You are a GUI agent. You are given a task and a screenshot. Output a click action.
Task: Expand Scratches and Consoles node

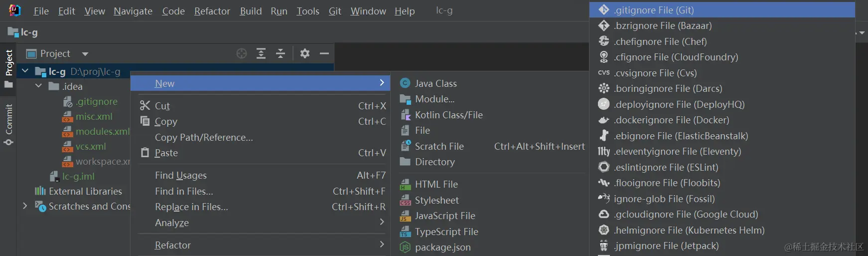point(25,206)
